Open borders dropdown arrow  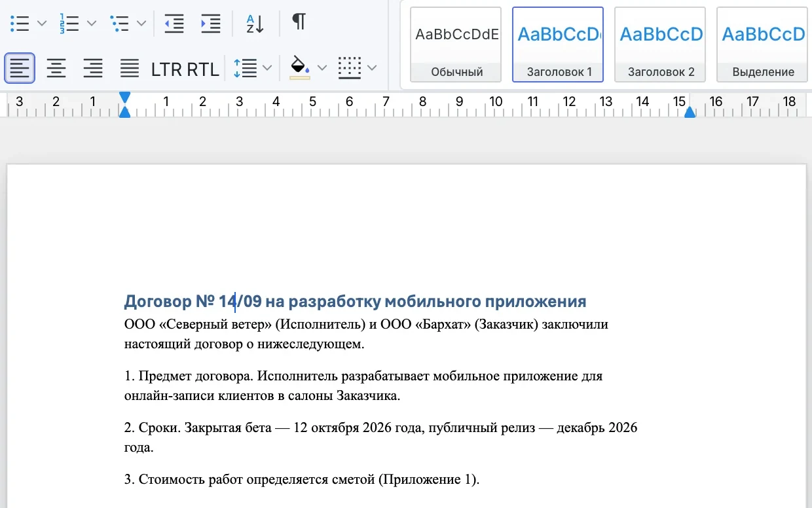click(x=372, y=68)
